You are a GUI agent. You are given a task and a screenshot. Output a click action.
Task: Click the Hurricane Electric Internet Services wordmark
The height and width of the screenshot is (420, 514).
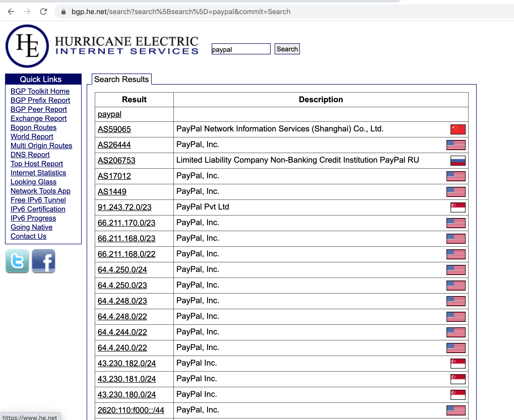pos(127,46)
